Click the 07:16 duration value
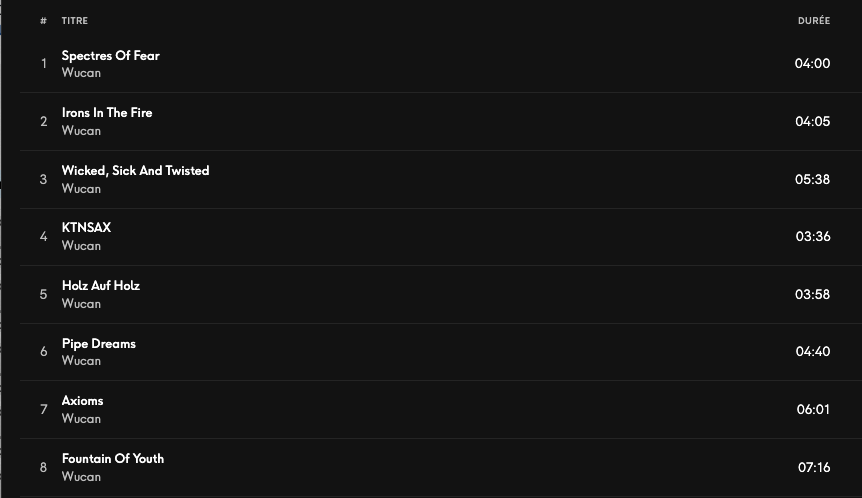This screenshot has height=498, width=862. click(813, 468)
